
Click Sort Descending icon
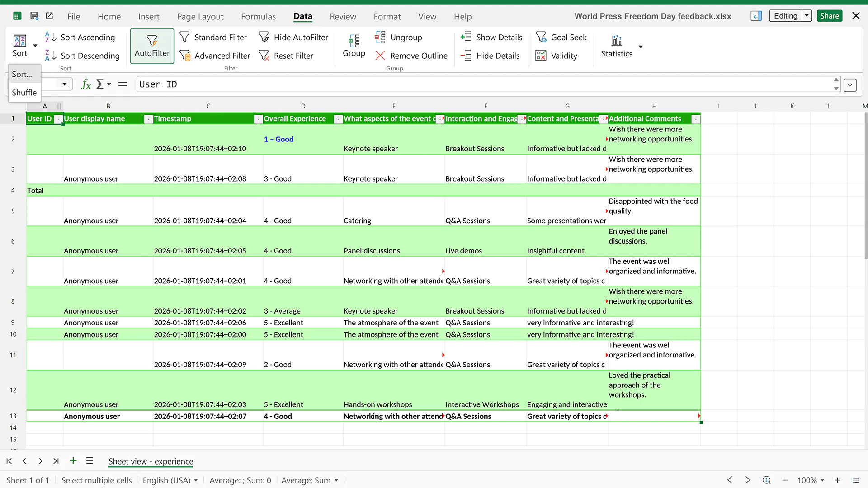click(82, 56)
